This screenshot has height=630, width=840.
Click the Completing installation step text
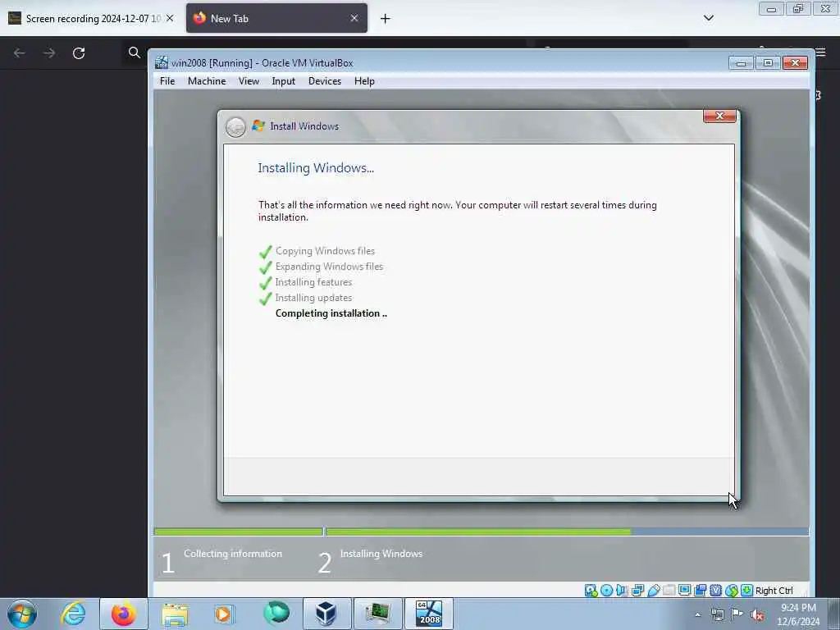point(331,313)
